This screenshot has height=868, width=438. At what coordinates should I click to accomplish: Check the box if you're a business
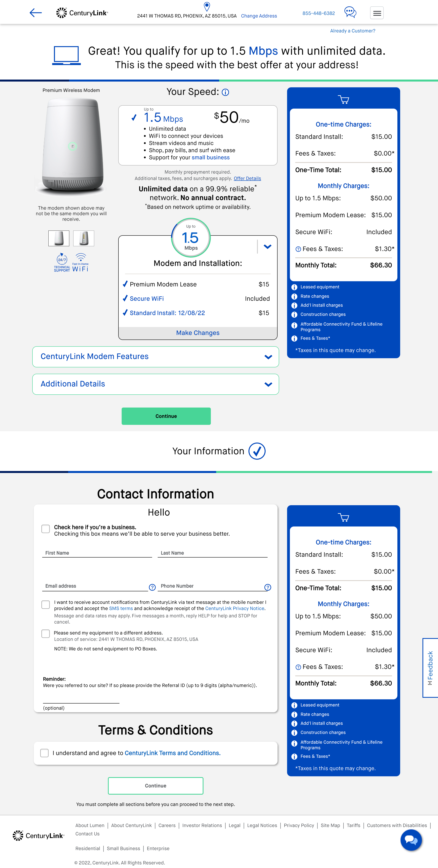coord(46,529)
